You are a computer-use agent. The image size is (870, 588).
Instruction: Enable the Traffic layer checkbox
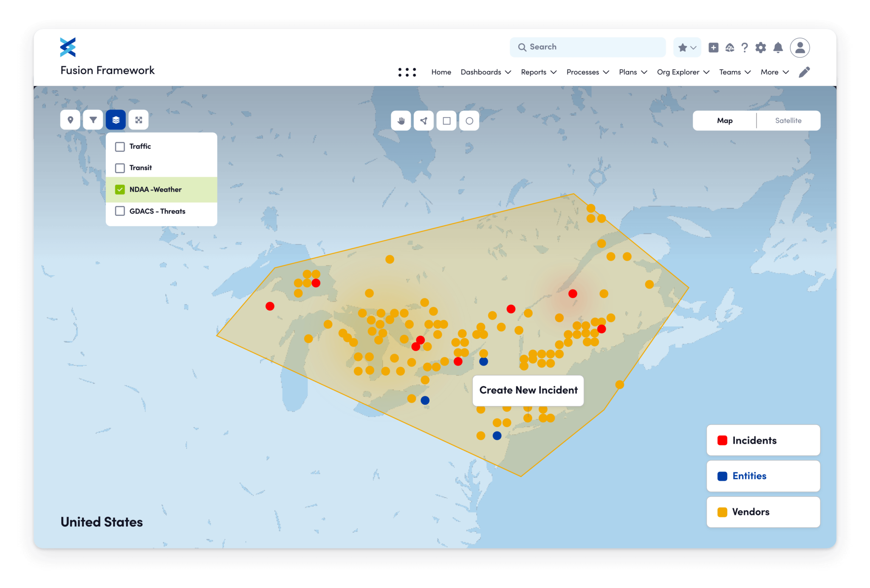120,146
